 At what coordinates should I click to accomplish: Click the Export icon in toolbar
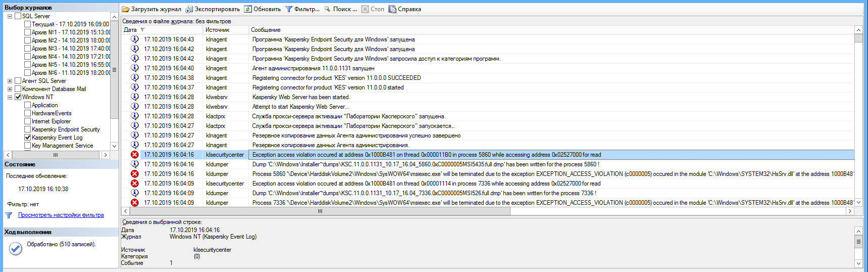pos(189,9)
